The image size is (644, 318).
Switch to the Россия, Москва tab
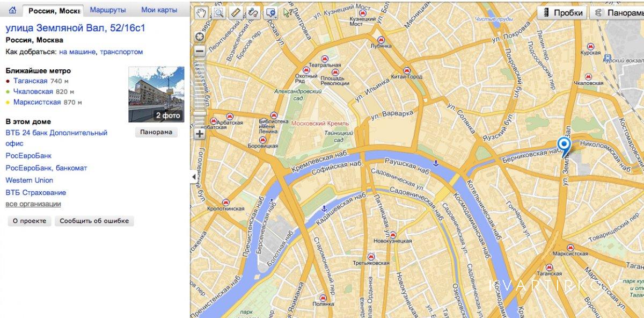point(53,11)
